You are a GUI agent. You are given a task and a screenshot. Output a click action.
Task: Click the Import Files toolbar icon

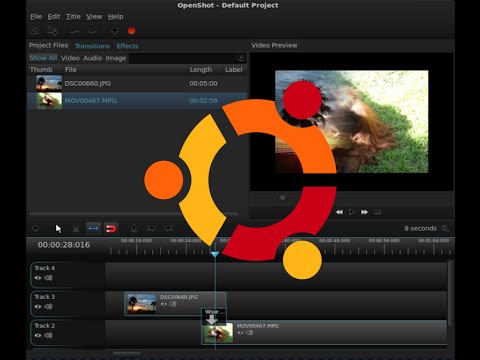(x=35, y=31)
